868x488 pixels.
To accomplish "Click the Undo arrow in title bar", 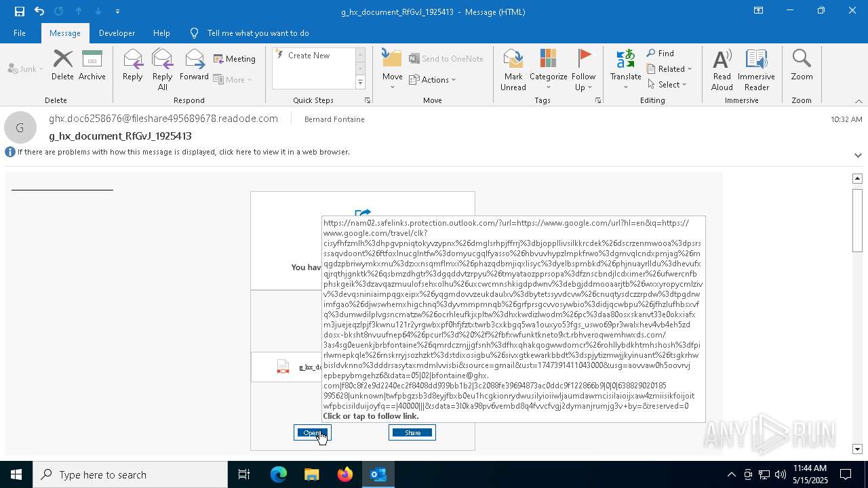I will point(39,11).
